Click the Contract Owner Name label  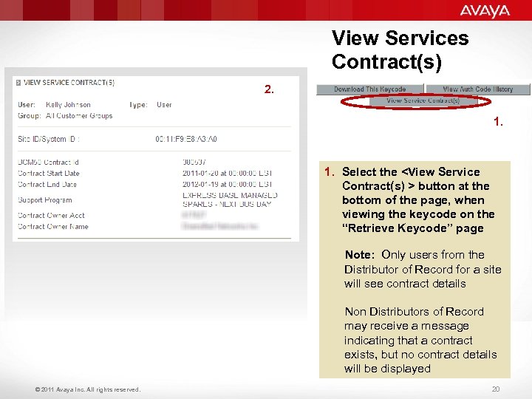(53, 227)
